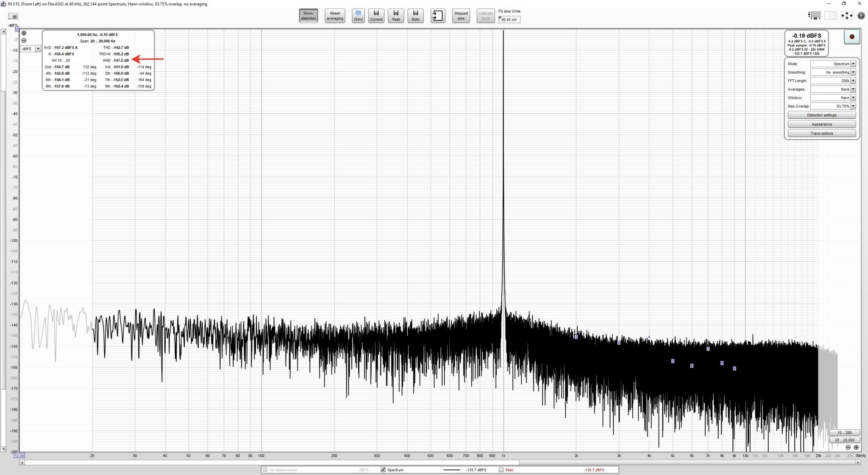
Task: Toggle the Peak trace checkbox
Action: coord(501,470)
